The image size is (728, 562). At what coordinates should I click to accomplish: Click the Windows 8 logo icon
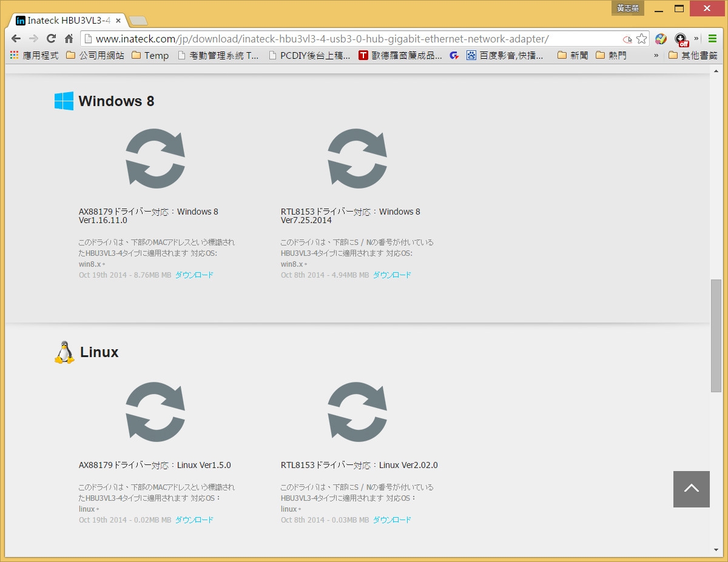[64, 101]
